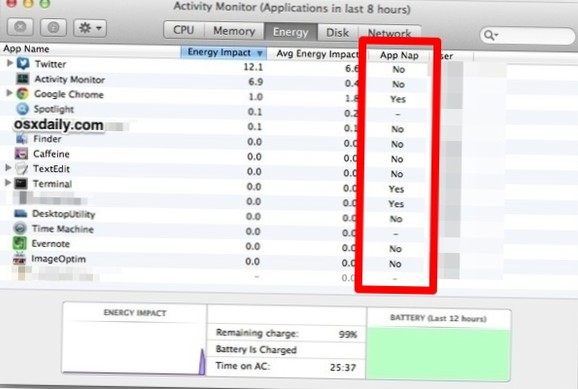Click the Twitter app icon
578x389 pixels.
click(23, 63)
